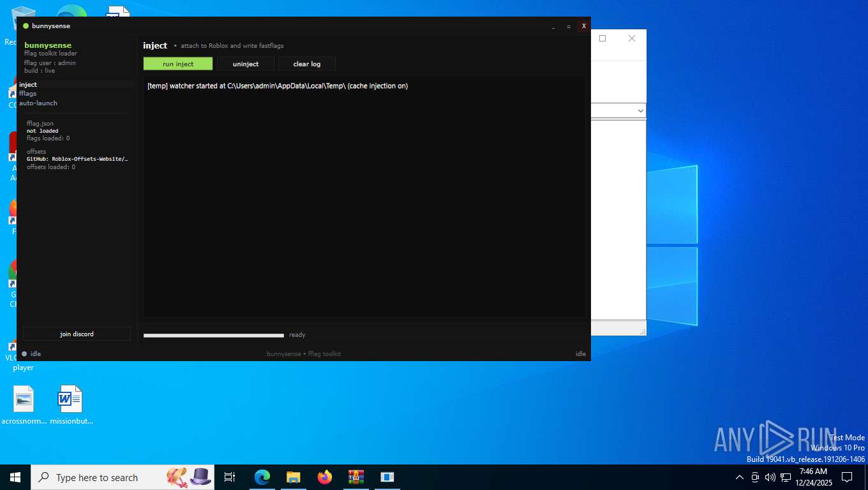
Task: Open Task View on taskbar
Action: (x=230, y=477)
